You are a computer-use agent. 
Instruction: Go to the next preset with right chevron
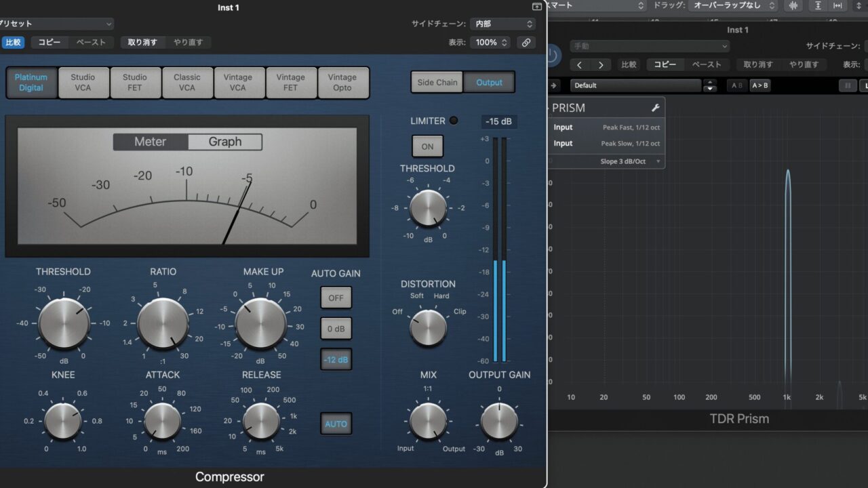pyautogui.click(x=601, y=65)
